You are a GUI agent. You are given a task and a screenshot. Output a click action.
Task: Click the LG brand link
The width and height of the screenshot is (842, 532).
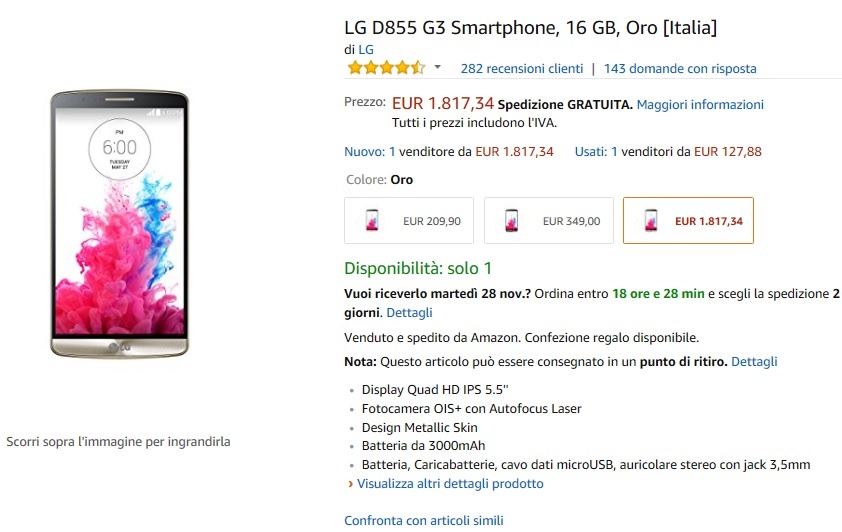pyautogui.click(x=366, y=49)
